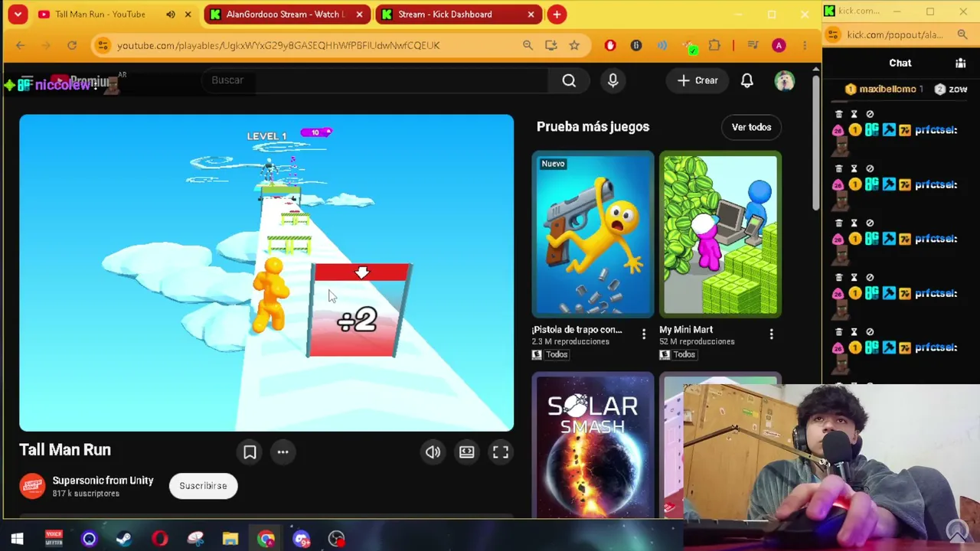The image size is (980, 551).
Task: Mute the Tall Man Run tab audio
Action: coord(170,15)
